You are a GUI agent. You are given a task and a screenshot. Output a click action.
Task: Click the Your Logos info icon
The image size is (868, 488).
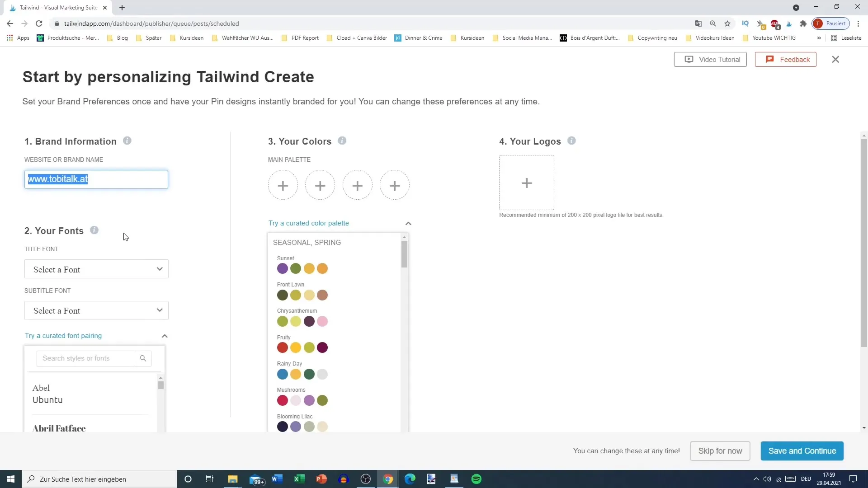point(571,141)
